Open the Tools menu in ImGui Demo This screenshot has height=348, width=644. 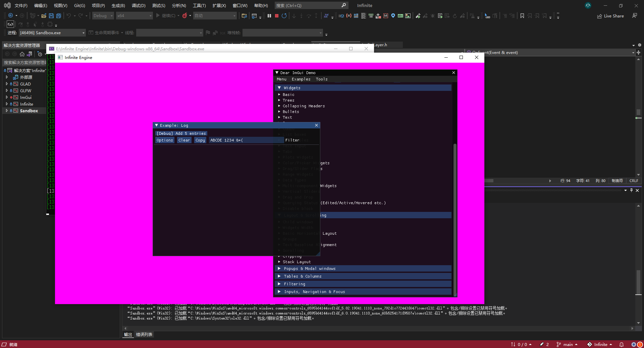coord(321,79)
